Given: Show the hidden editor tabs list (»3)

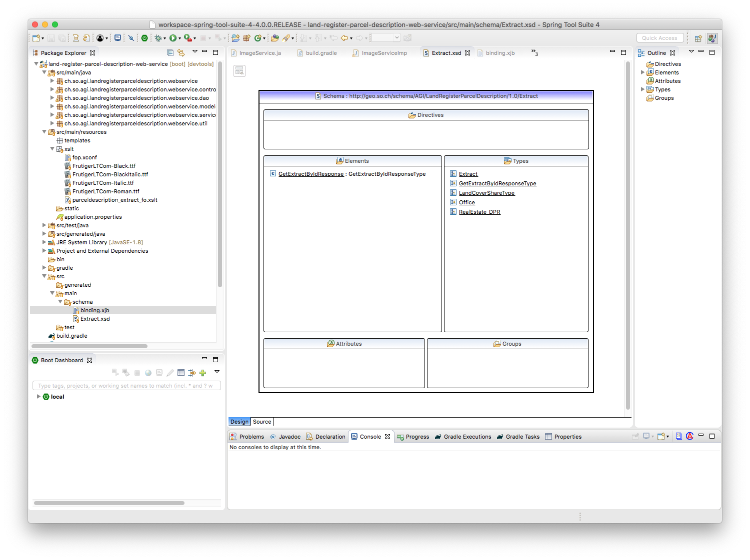Looking at the screenshot, I should click(534, 52).
